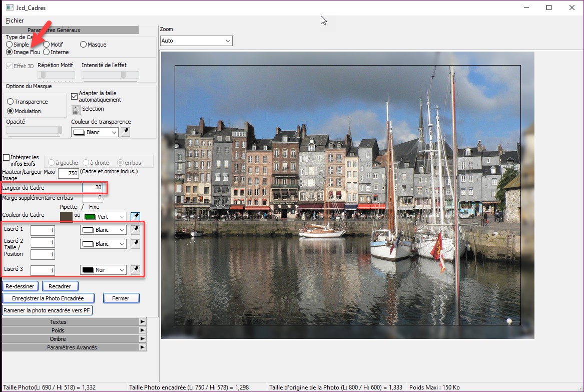
Task: Toggle Adapter la taille automatiquement checkbox
Action: (75, 96)
